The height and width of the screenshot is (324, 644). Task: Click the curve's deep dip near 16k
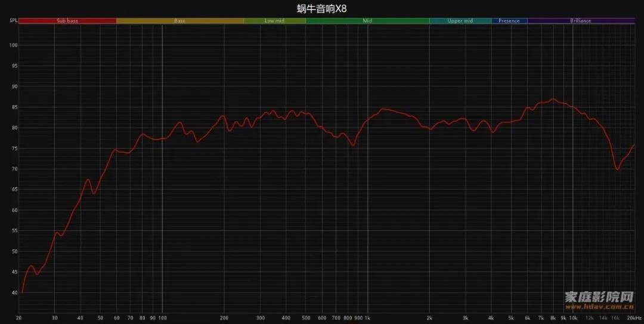(617, 169)
